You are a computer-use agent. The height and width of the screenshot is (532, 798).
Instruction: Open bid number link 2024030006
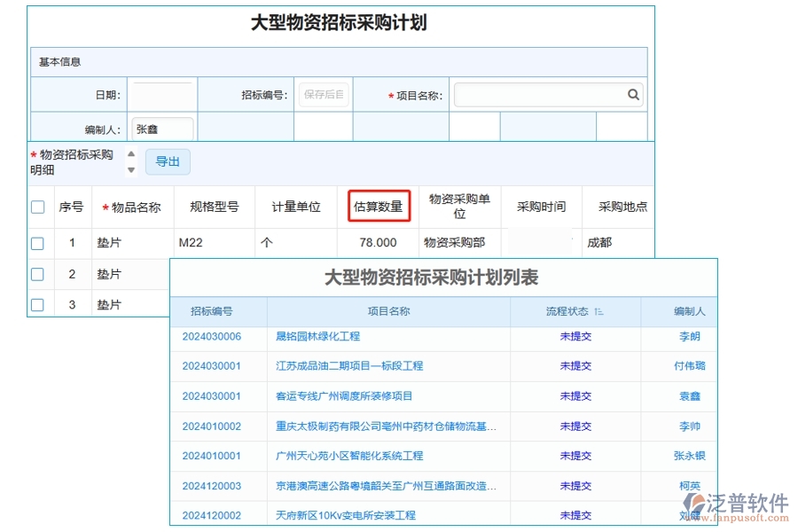click(212, 335)
